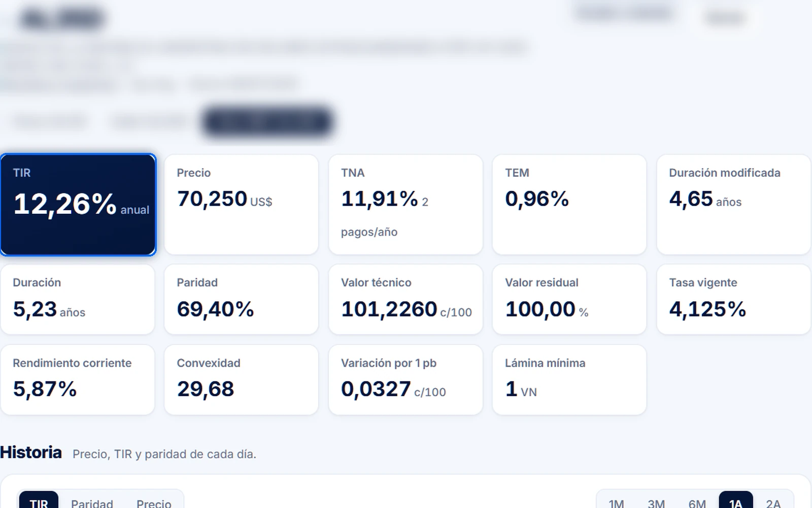Click the Historia section heading
This screenshot has width=812, height=508.
coord(31,452)
